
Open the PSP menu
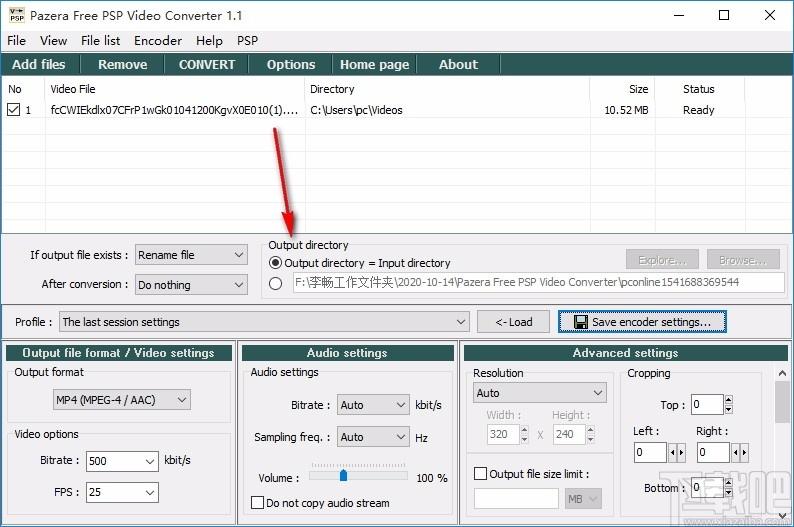click(247, 40)
